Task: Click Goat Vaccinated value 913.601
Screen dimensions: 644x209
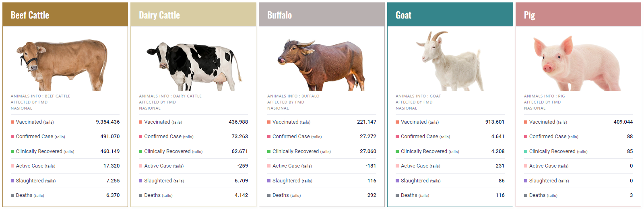Action: (x=495, y=122)
